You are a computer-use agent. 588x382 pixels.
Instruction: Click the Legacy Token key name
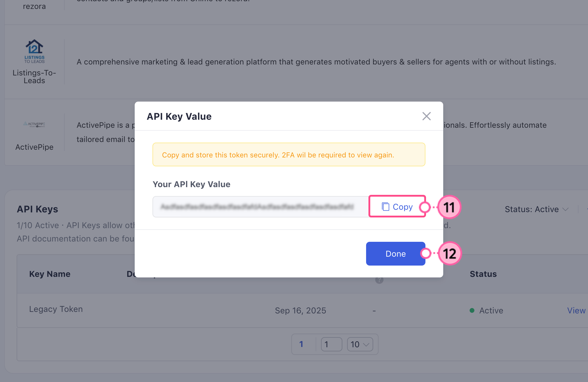point(56,309)
